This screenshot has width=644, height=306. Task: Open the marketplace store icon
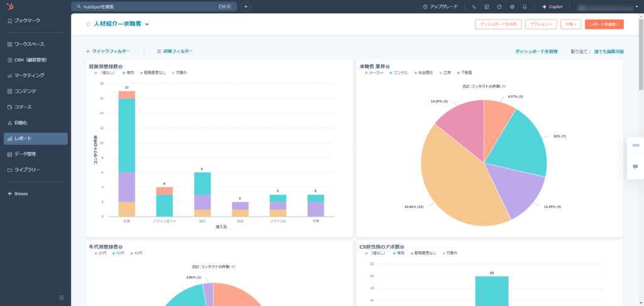487,6
